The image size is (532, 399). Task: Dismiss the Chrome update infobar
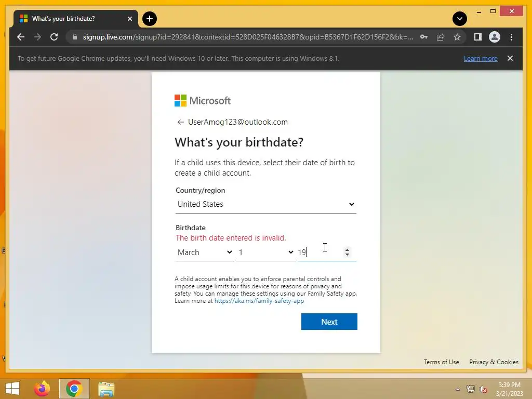tap(510, 58)
